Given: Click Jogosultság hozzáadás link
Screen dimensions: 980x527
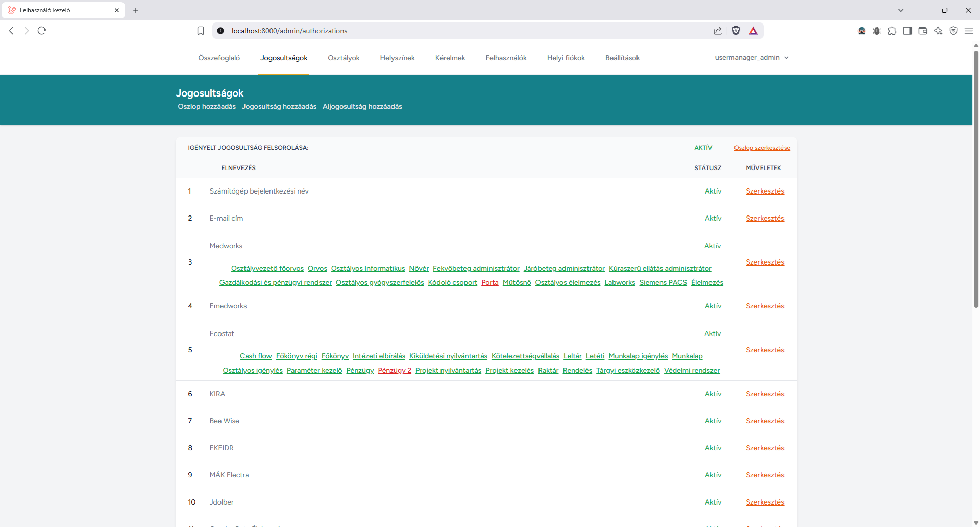Looking at the screenshot, I should (279, 106).
